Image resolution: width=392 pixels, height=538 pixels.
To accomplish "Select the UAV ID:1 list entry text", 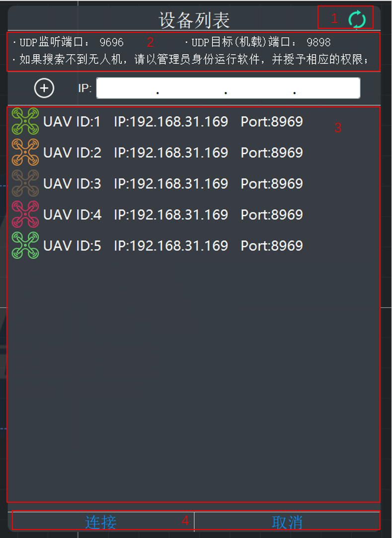I will (x=72, y=121).
